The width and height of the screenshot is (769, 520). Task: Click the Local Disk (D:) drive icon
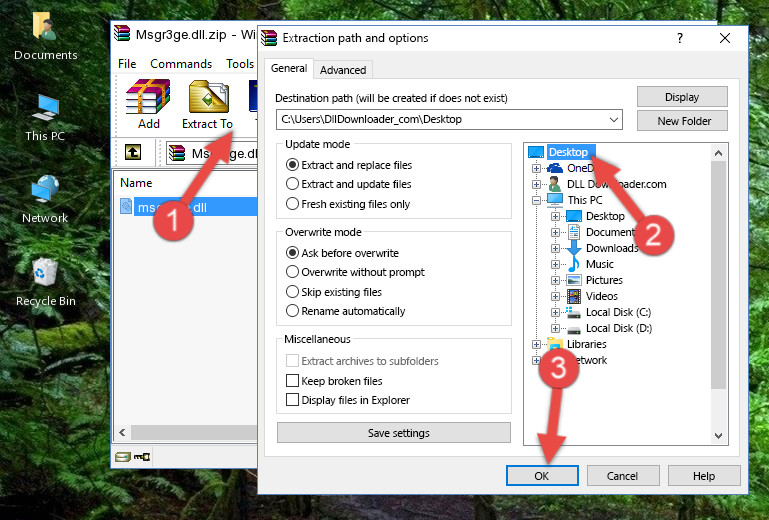(574, 329)
